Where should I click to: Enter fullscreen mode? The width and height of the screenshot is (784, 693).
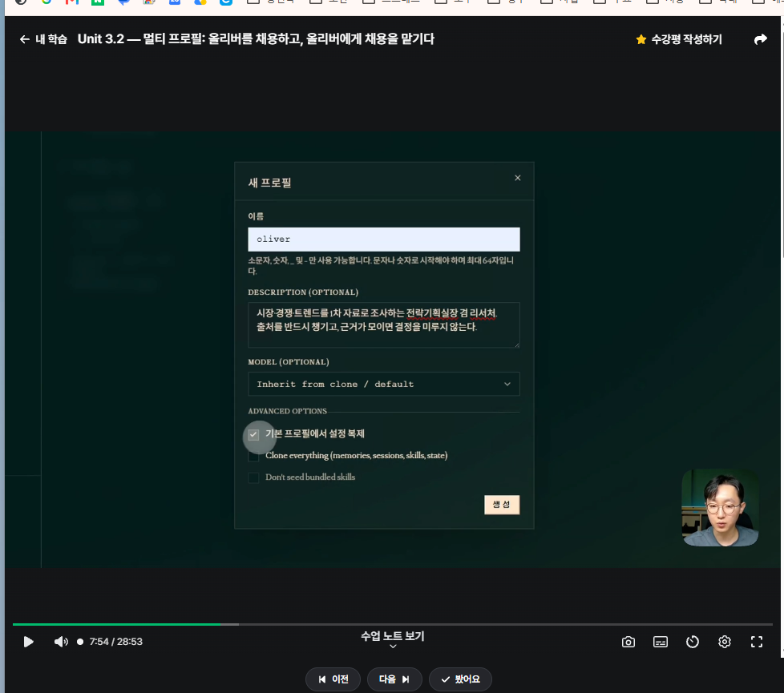pyautogui.click(x=757, y=642)
